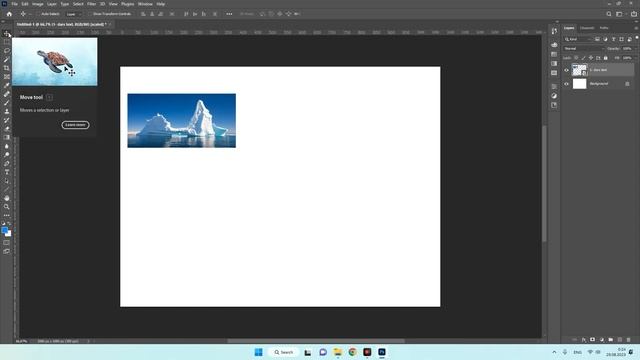This screenshot has height=360, width=640.
Task: Switch to the Paths tab
Action: click(604, 28)
